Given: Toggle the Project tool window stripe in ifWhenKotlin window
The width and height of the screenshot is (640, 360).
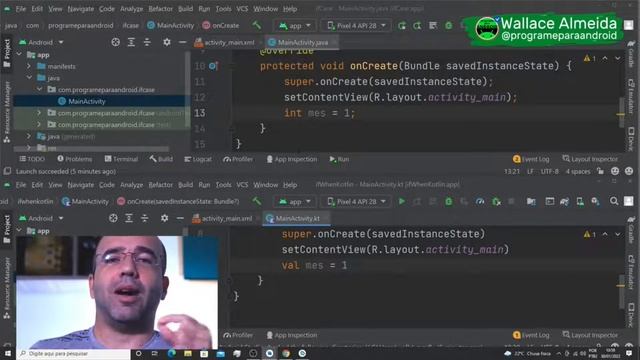Looking at the screenshot, I should [7, 229].
